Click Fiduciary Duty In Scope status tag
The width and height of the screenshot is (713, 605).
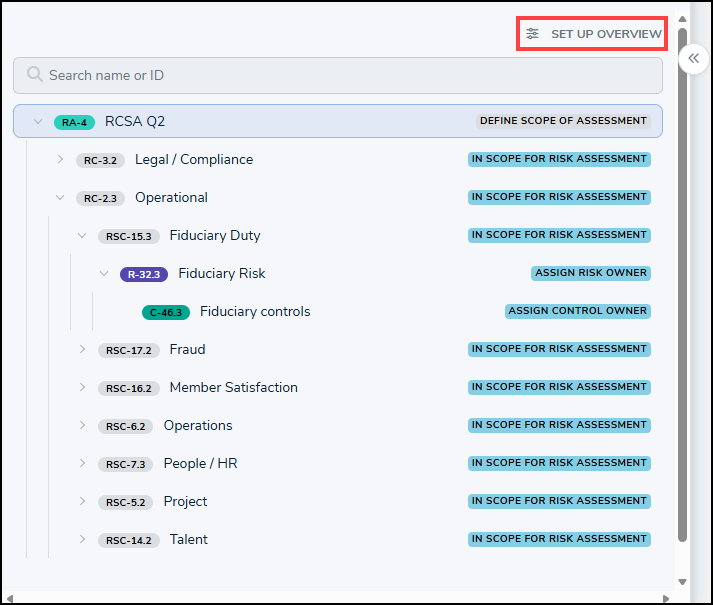559,235
